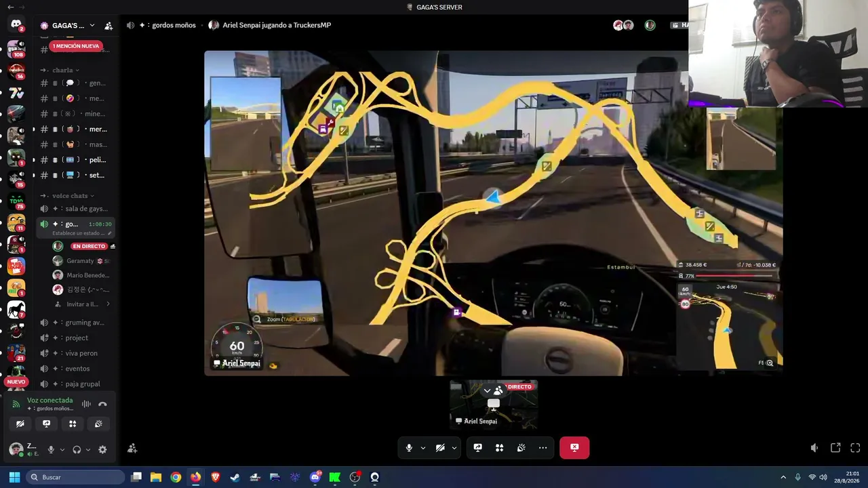The height and width of the screenshot is (488, 868).
Task: Open the mer... text channel
Action: click(75, 129)
